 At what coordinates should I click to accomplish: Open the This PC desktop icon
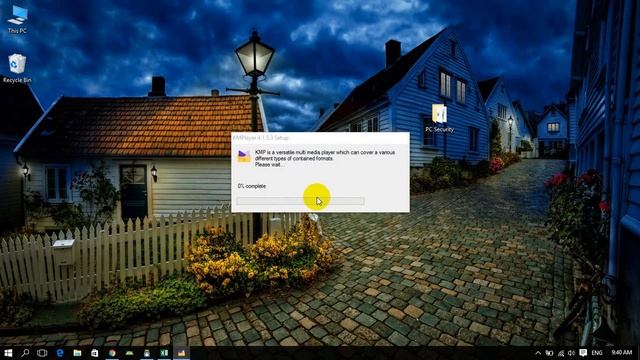[x=17, y=19]
